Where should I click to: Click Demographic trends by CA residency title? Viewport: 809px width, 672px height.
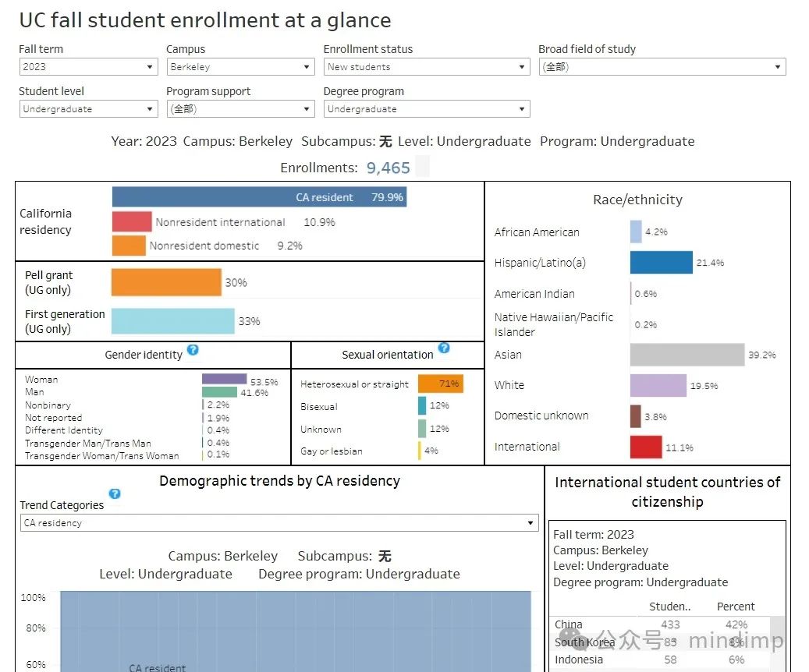coord(279,481)
